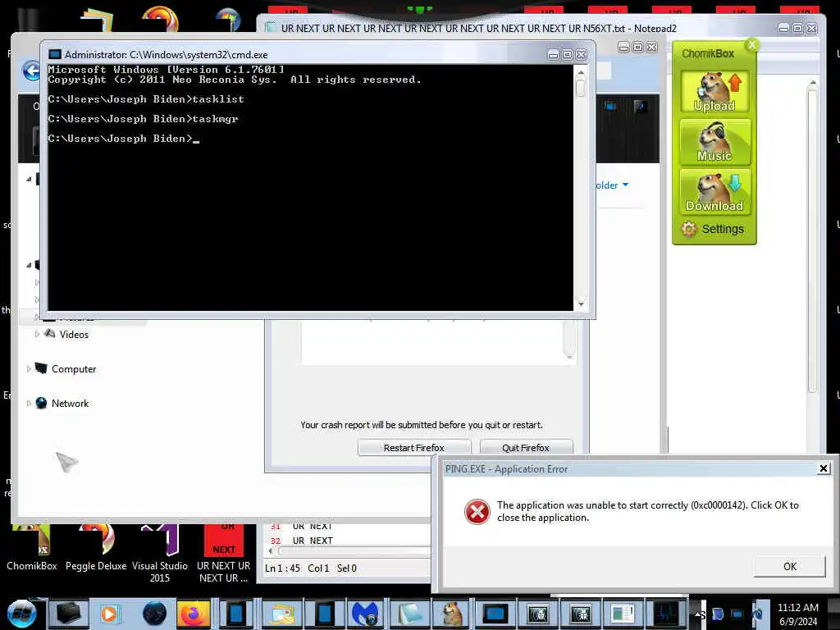This screenshot has width=840, height=630.
Task: Open ChomikBox desktop shortcut
Action: (x=32, y=548)
